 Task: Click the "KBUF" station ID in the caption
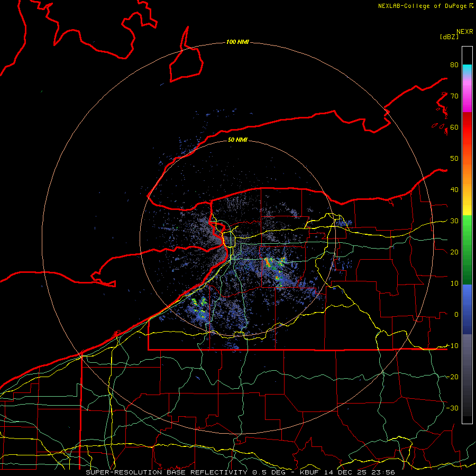[309, 472]
